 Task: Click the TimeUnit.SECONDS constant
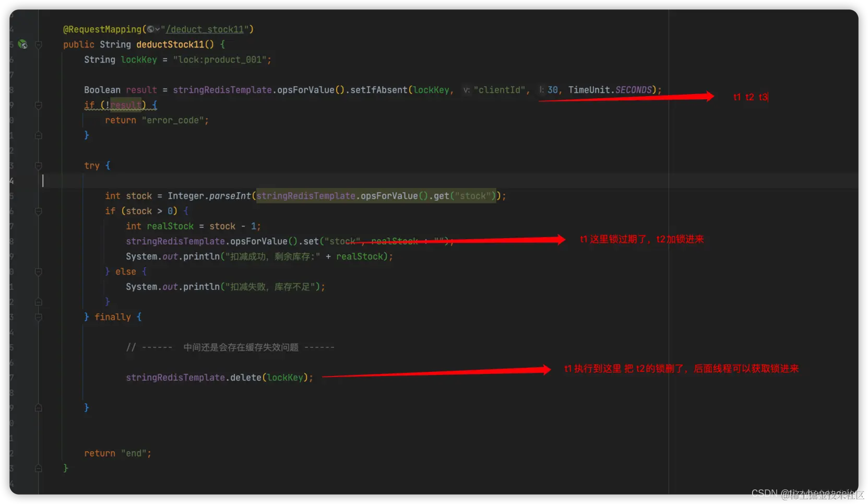pos(610,90)
